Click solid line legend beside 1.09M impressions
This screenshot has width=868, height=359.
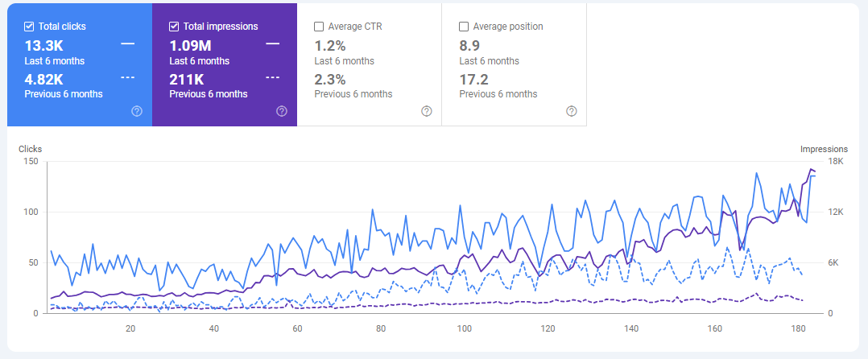point(272,43)
